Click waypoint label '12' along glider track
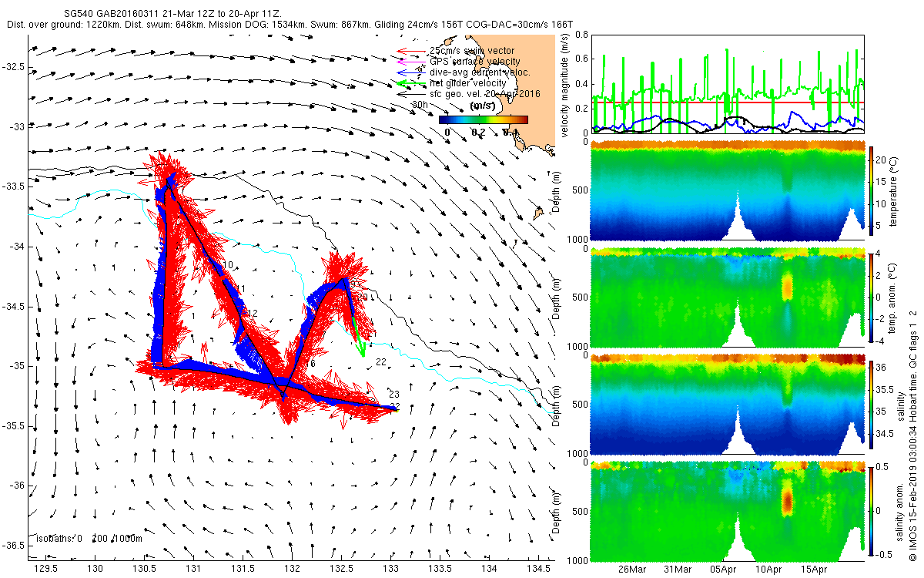 click(252, 312)
